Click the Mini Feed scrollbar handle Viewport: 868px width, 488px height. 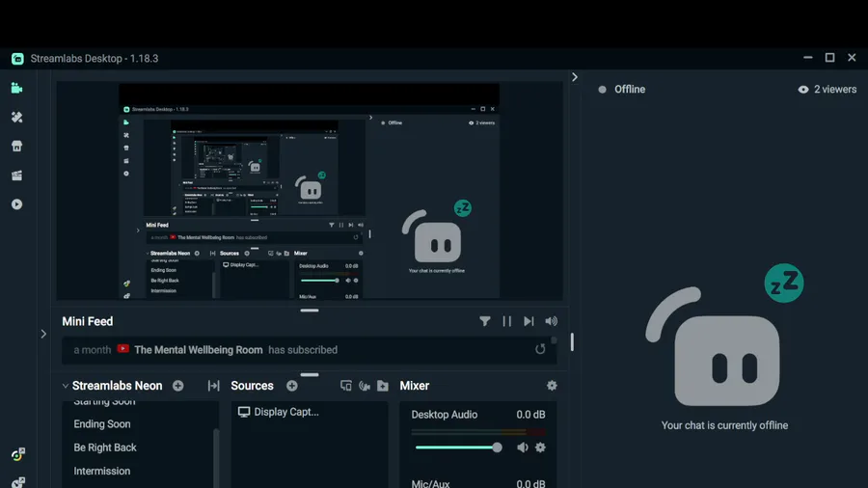click(554, 340)
